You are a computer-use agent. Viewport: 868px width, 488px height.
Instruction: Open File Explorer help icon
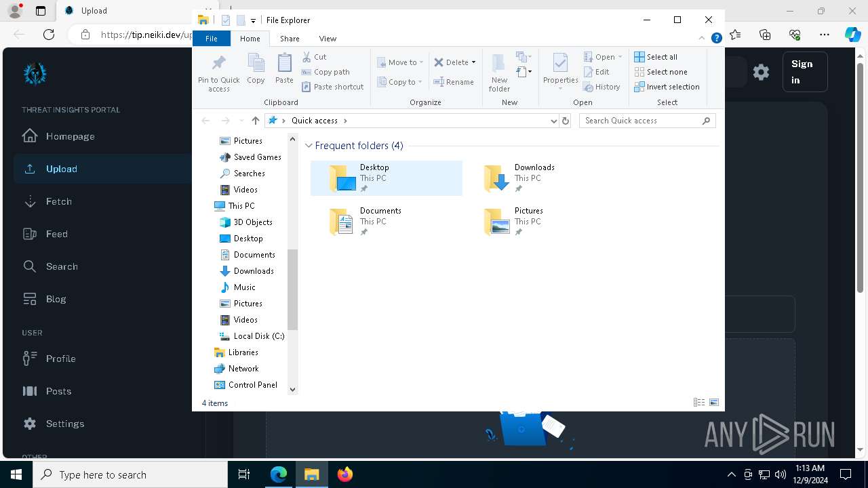coord(716,39)
